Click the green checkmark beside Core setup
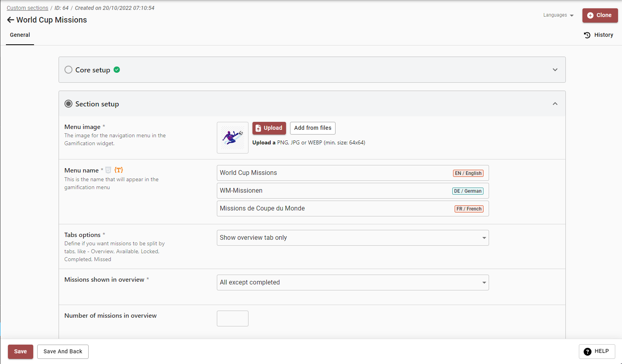 point(117,70)
